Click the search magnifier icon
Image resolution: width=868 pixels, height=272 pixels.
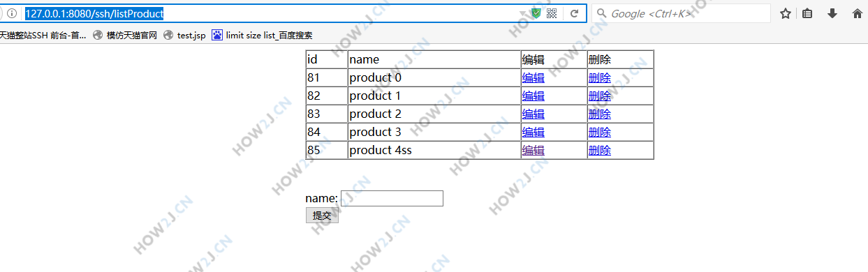point(601,13)
